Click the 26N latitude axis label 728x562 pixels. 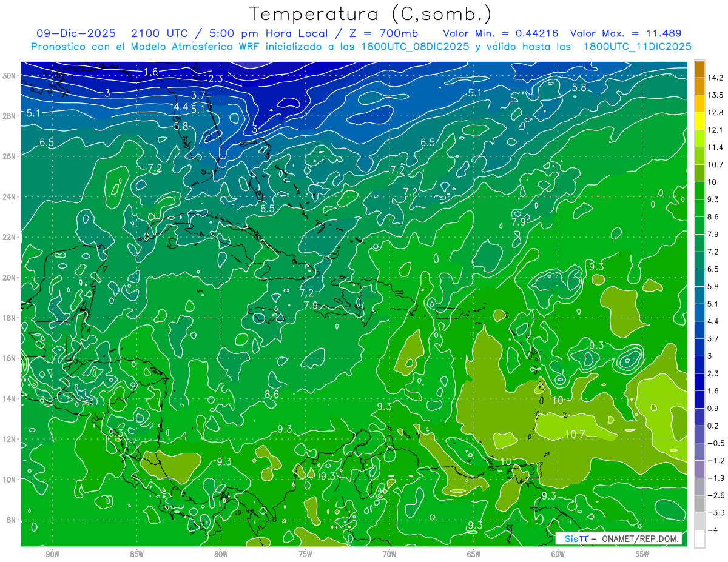click(x=10, y=156)
